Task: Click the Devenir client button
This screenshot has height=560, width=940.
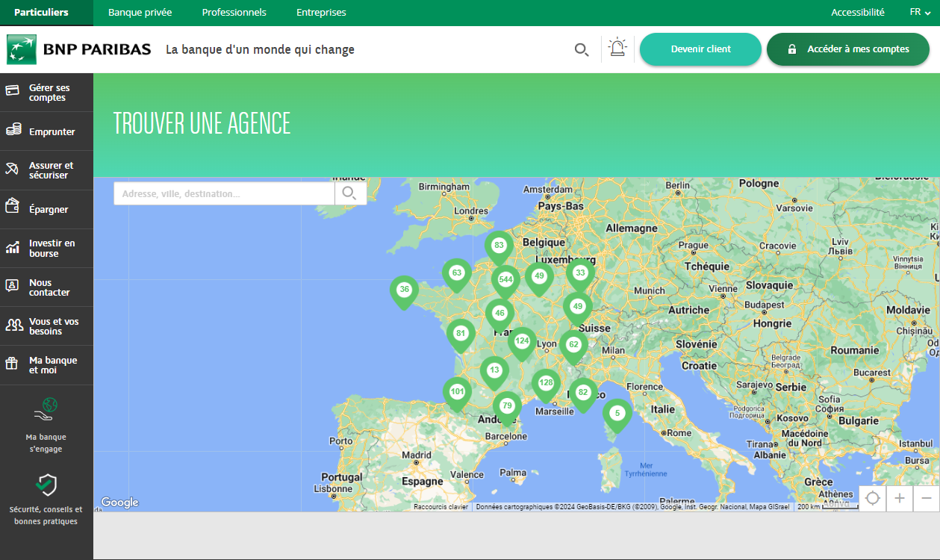Action: coord(700,49)
